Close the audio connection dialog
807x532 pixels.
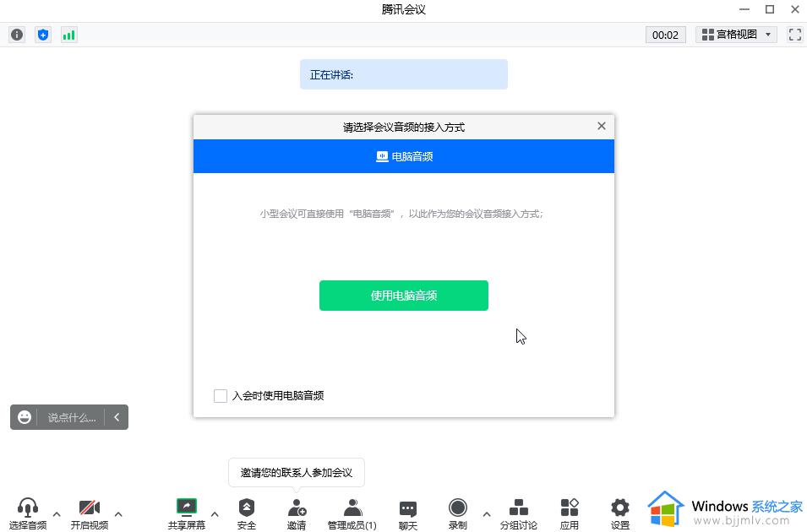[601, 126]
